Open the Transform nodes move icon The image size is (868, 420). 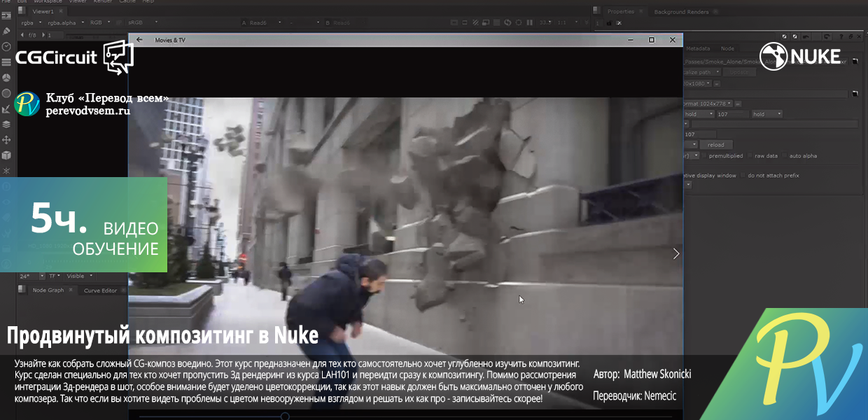6,139
